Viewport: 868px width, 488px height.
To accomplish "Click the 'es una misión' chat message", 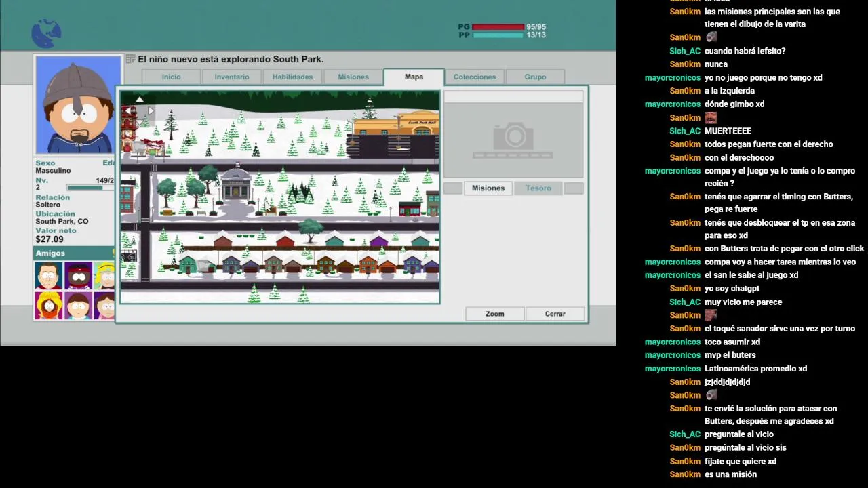I will pos(730,474).
